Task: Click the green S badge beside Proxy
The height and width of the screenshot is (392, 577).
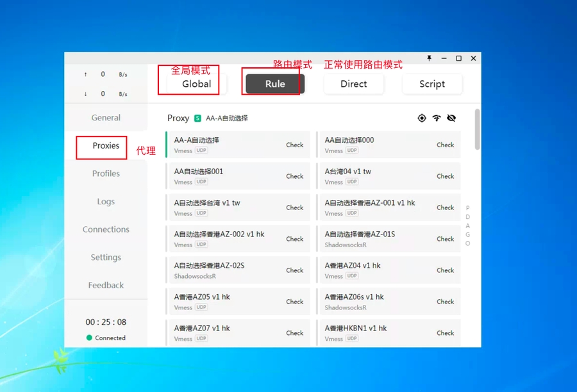Action: click(x=197, y=118)
